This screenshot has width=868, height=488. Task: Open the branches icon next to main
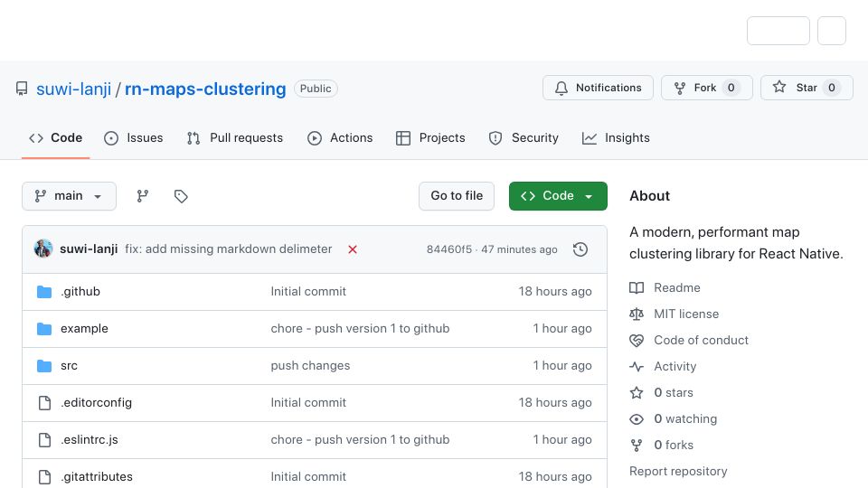pos(143,196)
